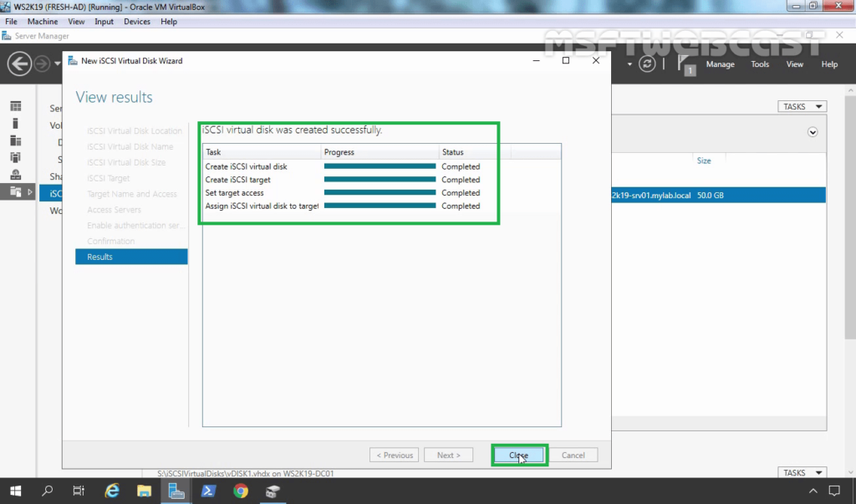Screen dimensions: 856x504
Task: Open Action Center notification icon
Action: pos(834,491)
